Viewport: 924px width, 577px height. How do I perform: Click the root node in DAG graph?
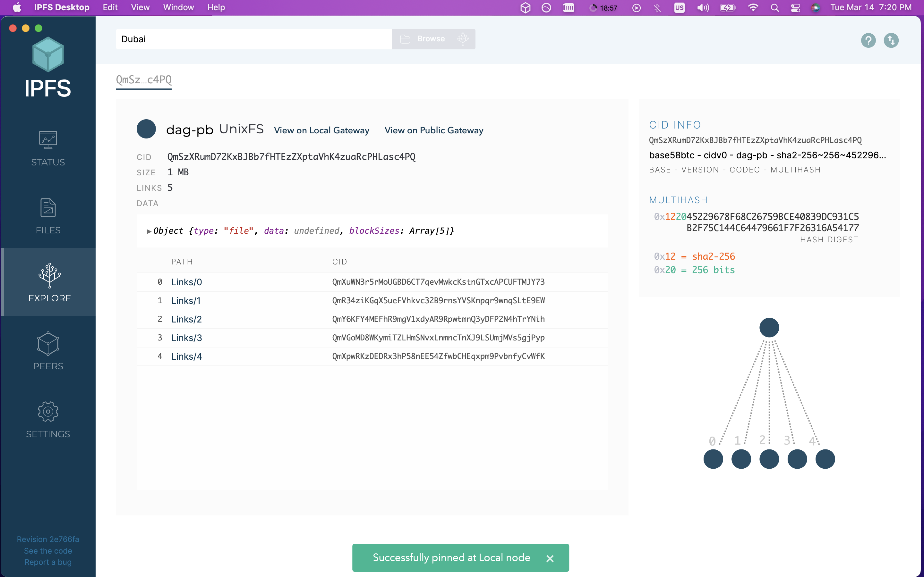tap(769, 327)
